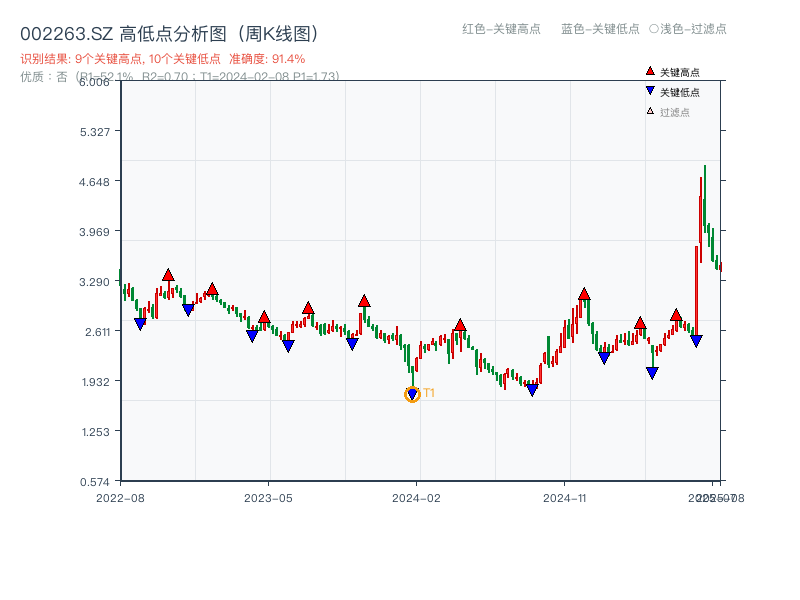Click the red high marker just before 2023-05

(x=264, y=317)
